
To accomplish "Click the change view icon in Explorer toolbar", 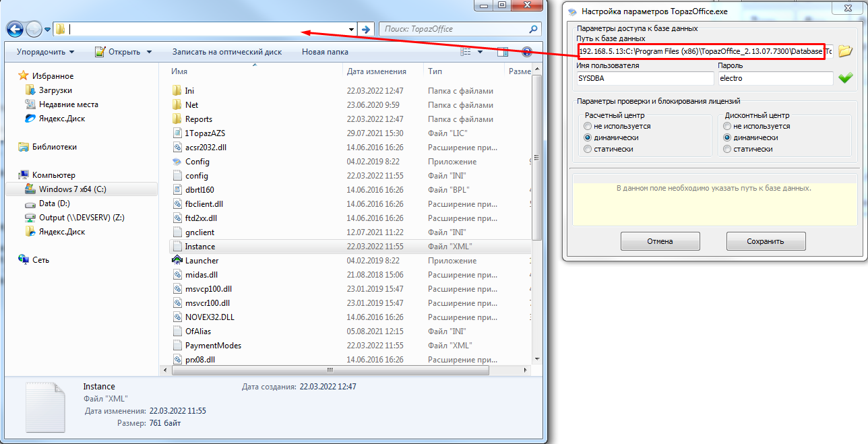I will click(466, 52).
